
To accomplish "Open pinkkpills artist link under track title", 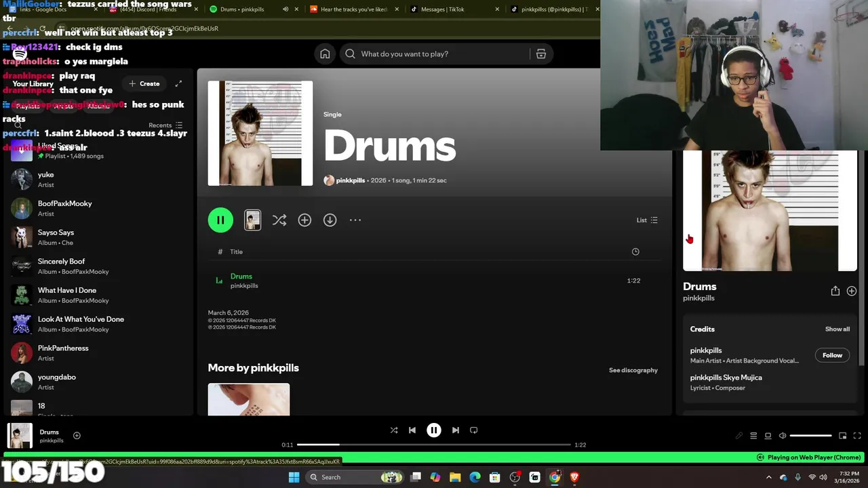I will coord(244,286).
